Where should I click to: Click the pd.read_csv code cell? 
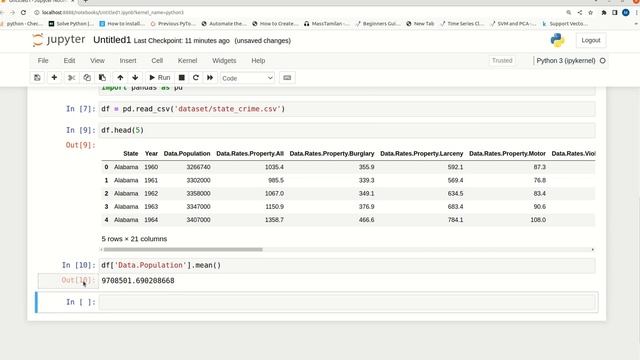(x=347, y=109)
